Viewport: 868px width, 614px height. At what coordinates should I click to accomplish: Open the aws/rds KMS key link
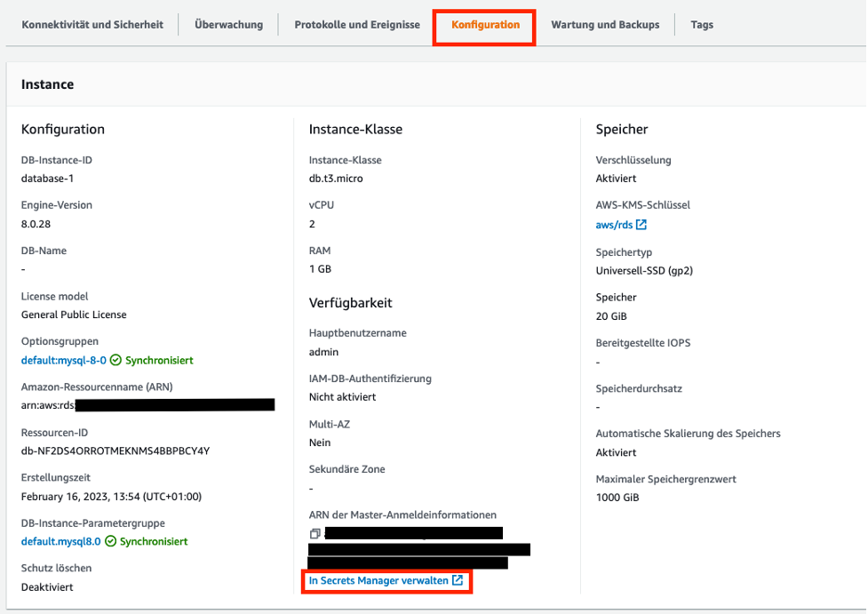tap(614, 225)
